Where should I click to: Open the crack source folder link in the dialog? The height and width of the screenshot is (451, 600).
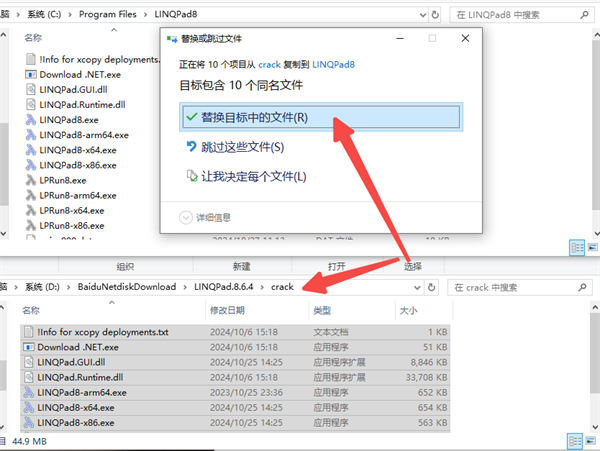point(269,65)
